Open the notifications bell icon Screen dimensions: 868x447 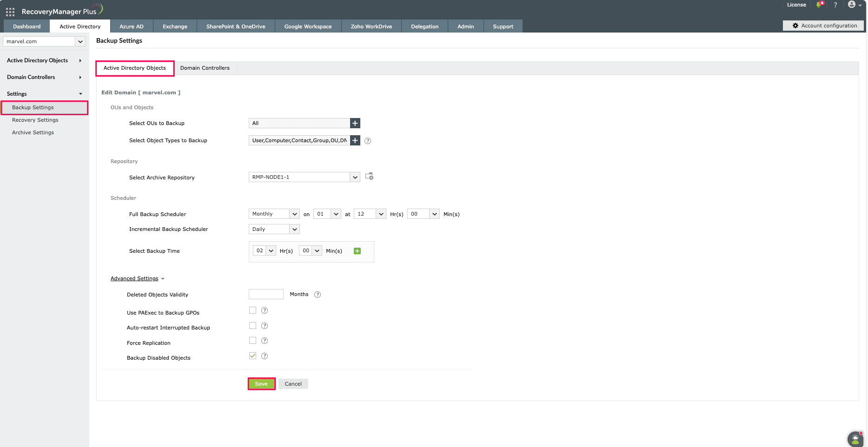(819, 5)
